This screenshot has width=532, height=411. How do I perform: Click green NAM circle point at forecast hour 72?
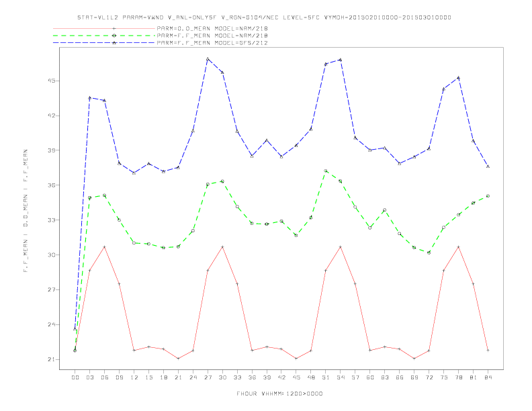[429, 253]
